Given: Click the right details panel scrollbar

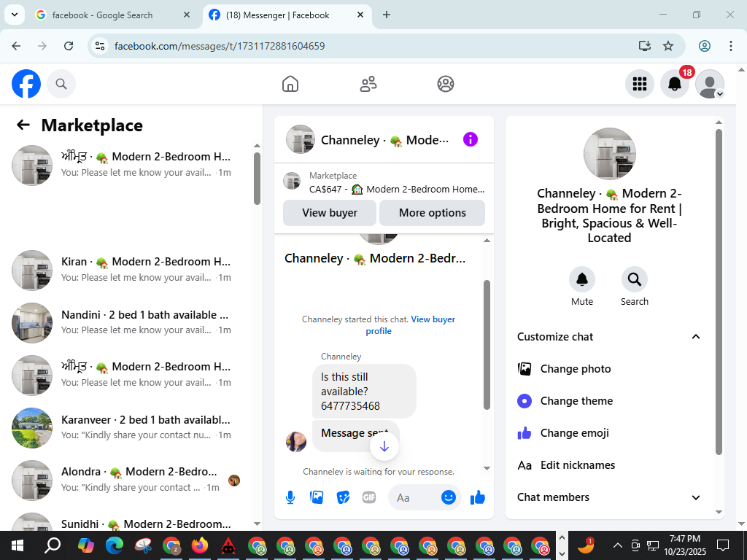Looking at the screenshot, I should point(719,292).
